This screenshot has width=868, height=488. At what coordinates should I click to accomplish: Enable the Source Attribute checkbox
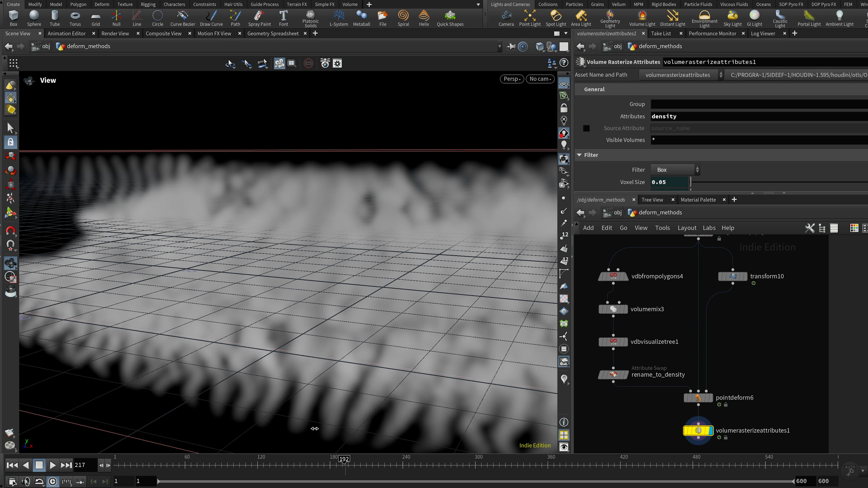(x=586, y=128)
